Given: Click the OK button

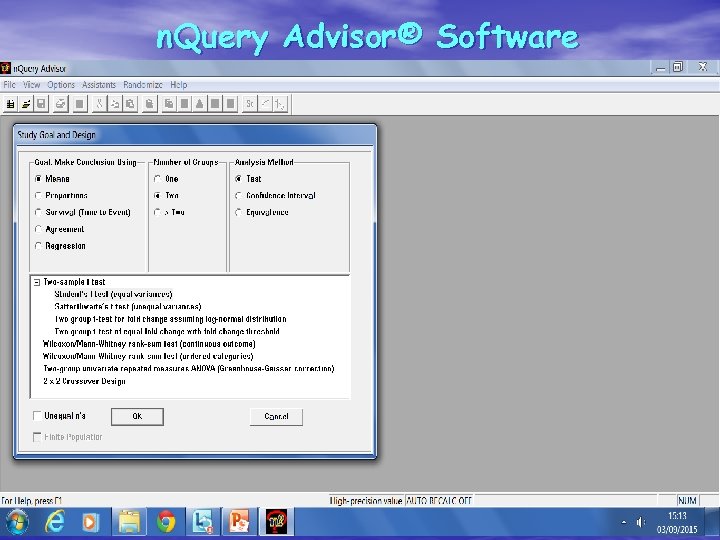Looking at the screenshot, I should [x=137, y=416].
